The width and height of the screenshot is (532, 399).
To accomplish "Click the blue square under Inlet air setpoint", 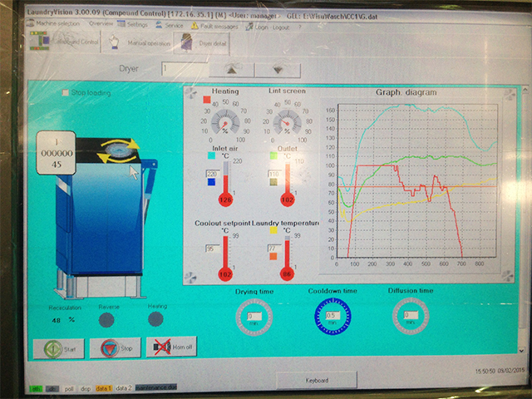I will (211, 182).
